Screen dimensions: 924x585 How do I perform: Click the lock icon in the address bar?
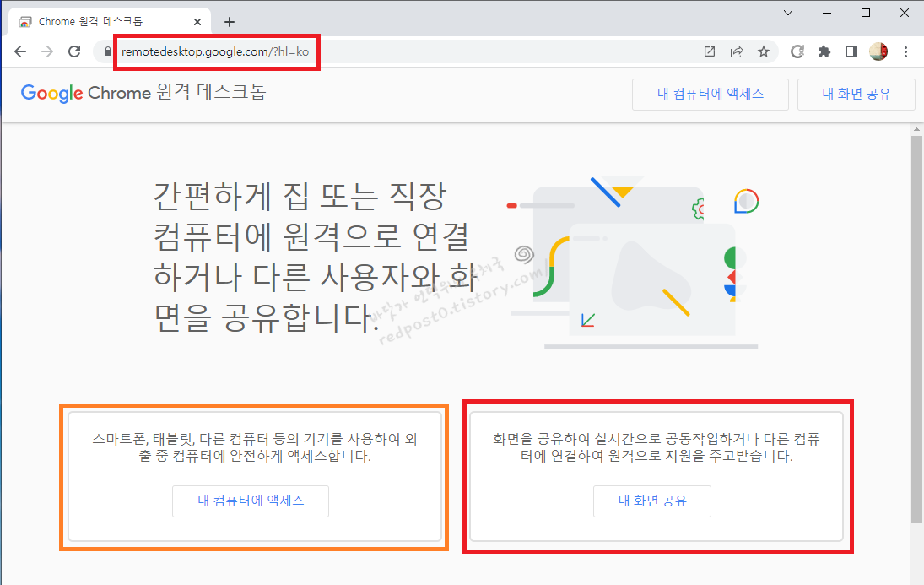(x=107, y=51)
